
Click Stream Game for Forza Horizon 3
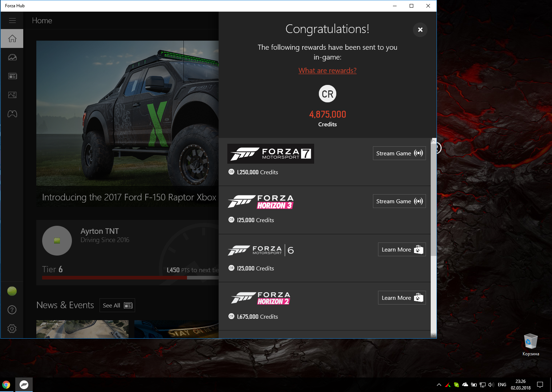[x=399, y=201]
